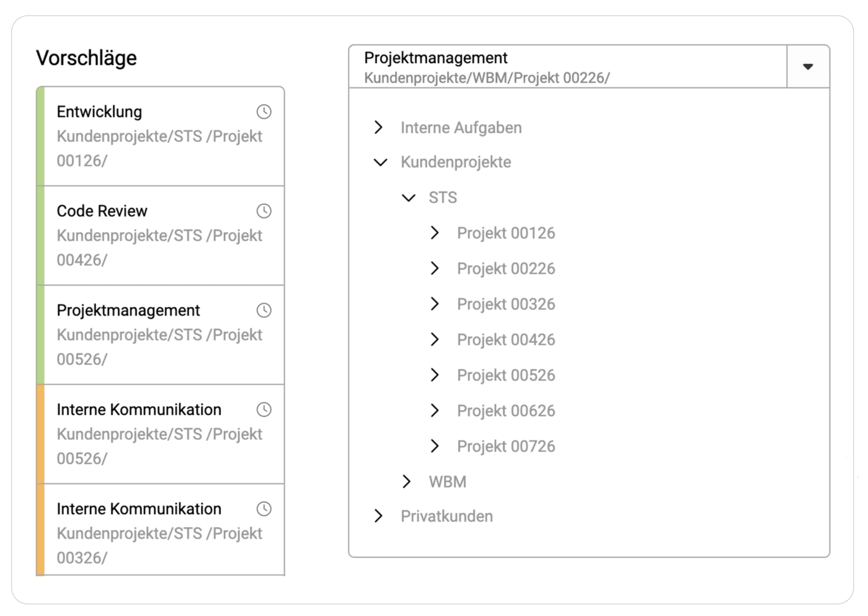Click clock icon on Interne Kommunikation 00326 entry

[264, 509]
